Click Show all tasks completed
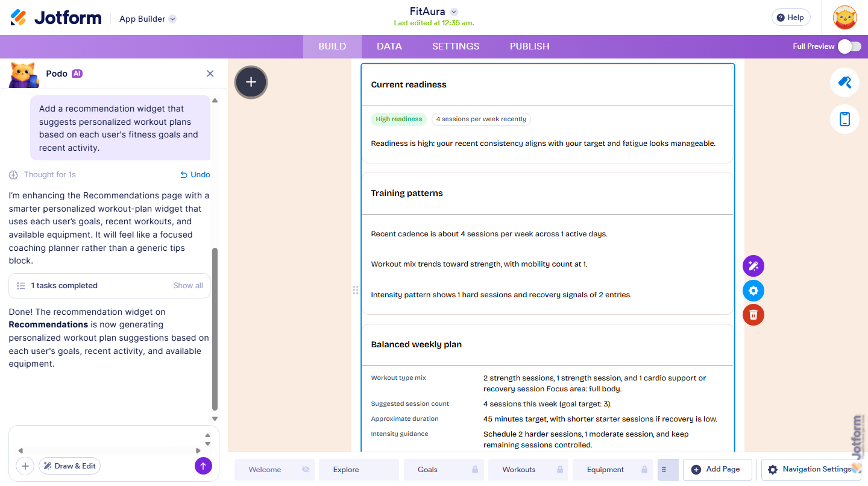Viewport: 868px width, 486px height. [188, 286]
